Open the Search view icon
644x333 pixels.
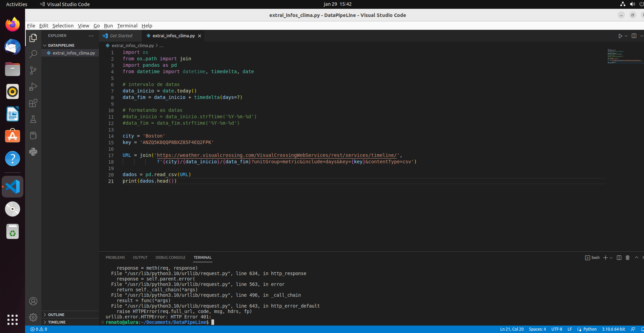click(x=33, y=54)
